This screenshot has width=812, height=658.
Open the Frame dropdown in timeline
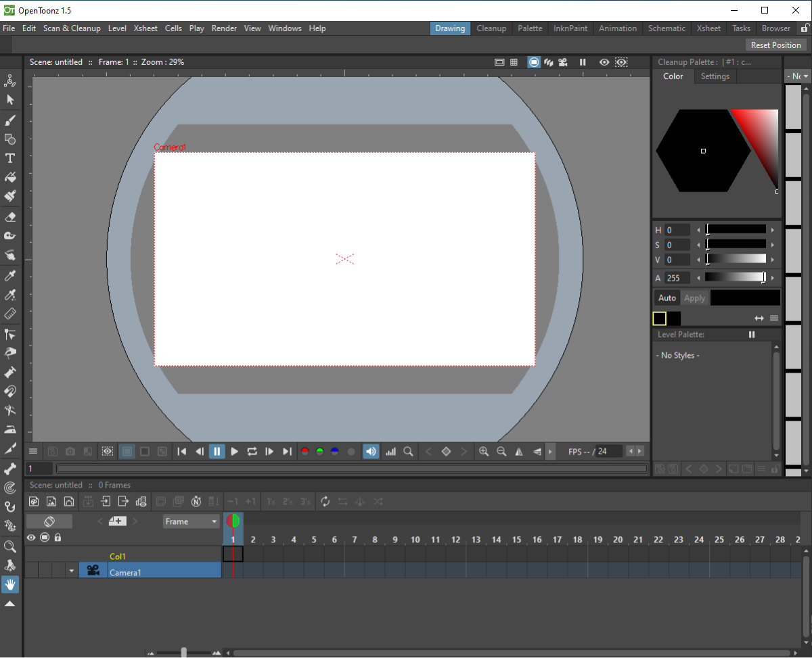click(192, 521)
